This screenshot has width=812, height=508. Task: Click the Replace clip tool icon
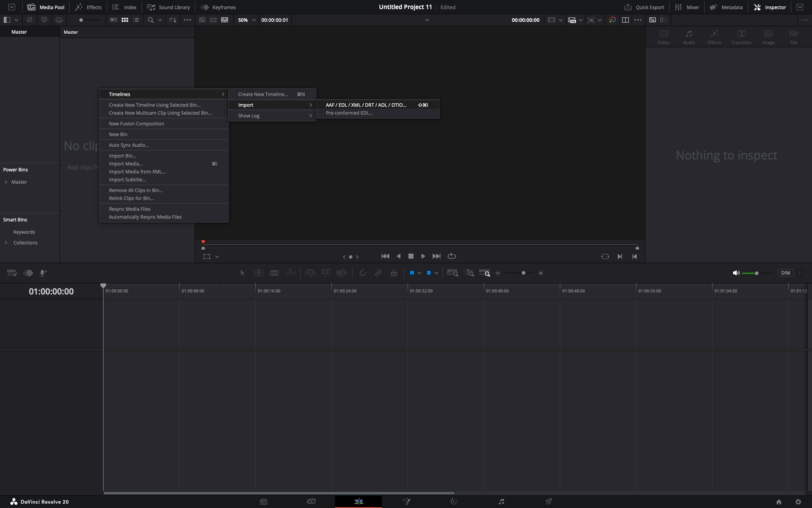coord(342,273)
